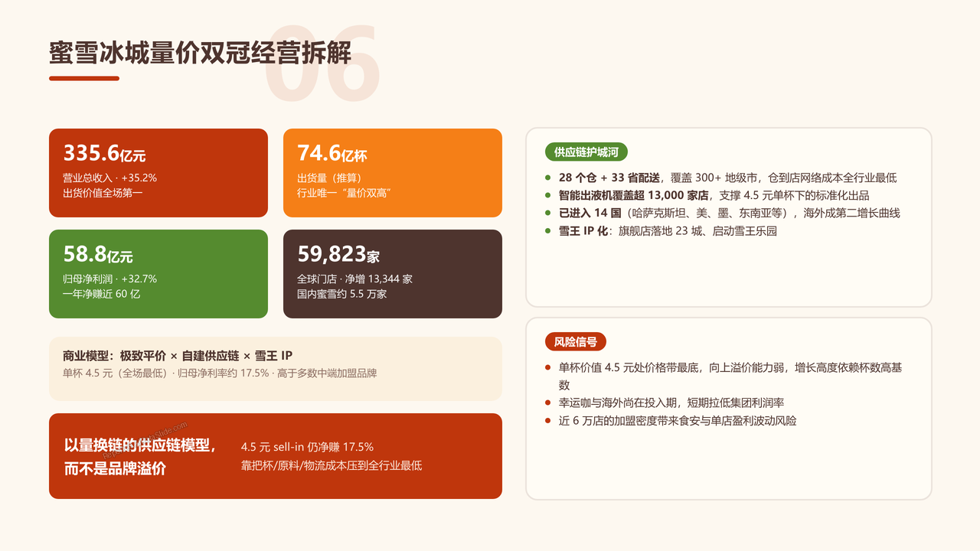Click the 归母净利润 · +32.7% line
The width and height of the screenshot is (980, 551).
(109, 279)
